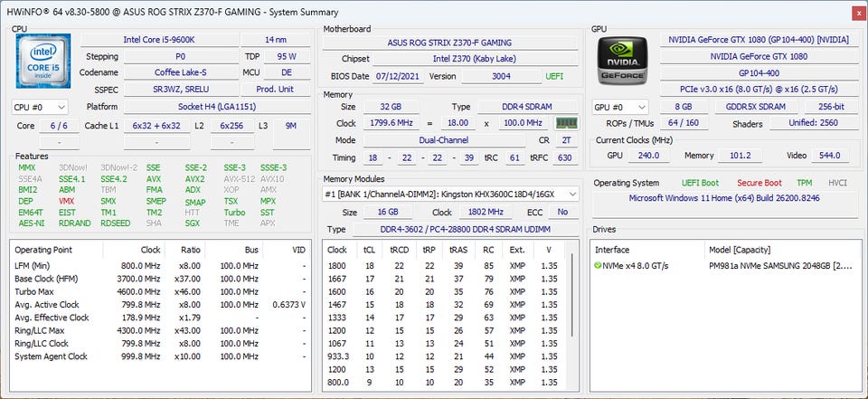Click the TPM indicator

805,183
